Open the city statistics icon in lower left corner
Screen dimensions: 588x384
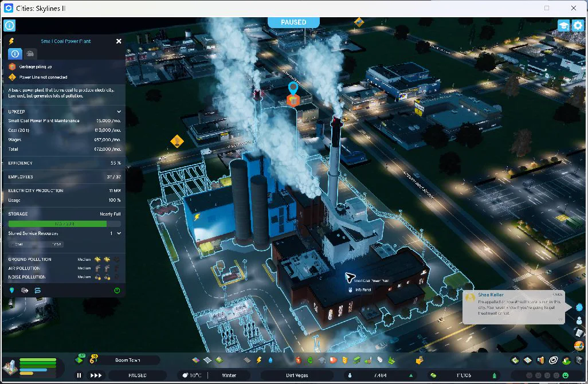(10, 367)
